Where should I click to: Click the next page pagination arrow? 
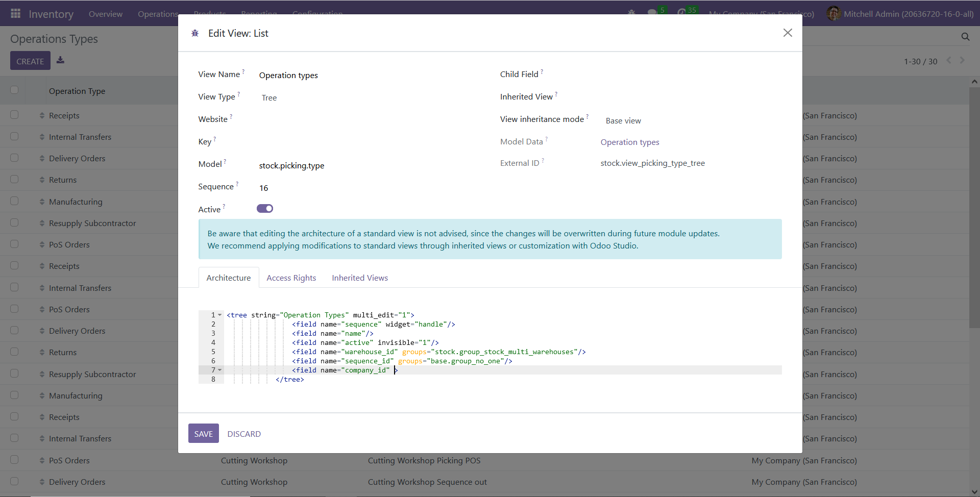tap(963, 60)
